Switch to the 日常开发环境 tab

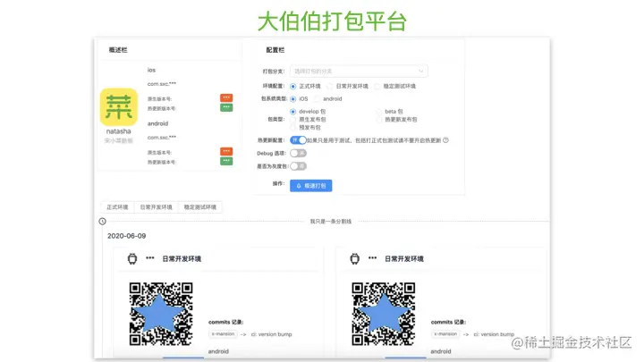click(156, 206)
